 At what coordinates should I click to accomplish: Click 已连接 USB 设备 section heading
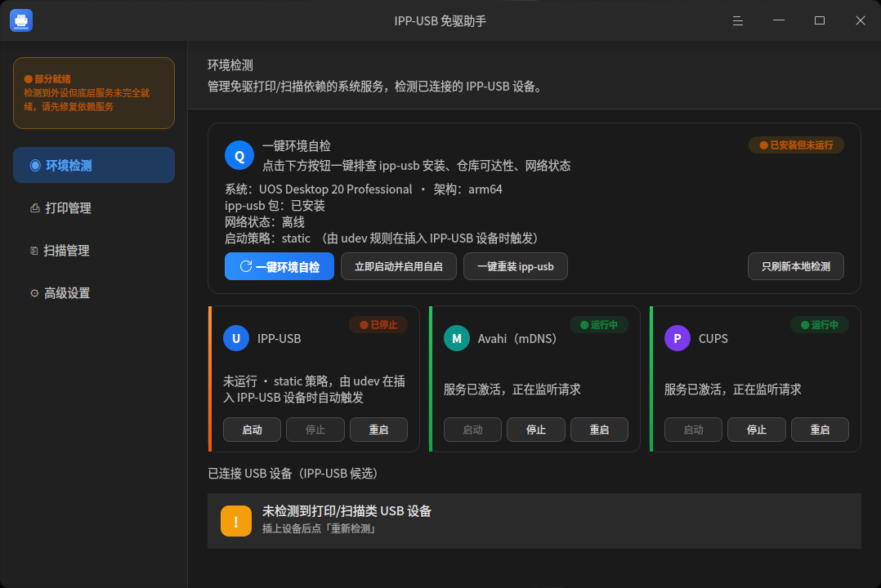point(293,474)
